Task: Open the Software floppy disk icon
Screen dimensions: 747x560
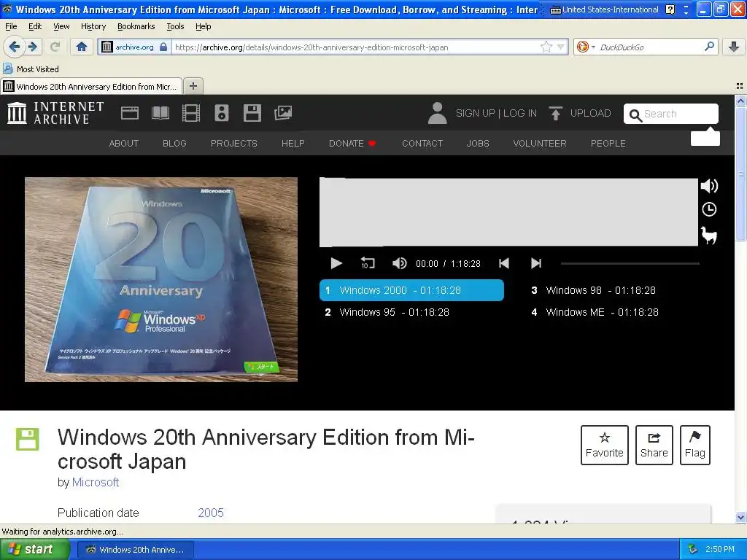Action: click(252, 113)
